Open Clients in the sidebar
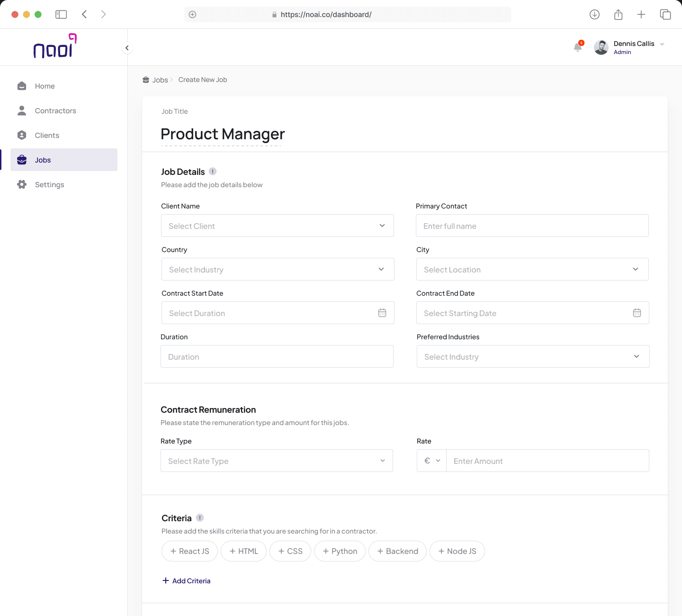The image size is (682, 616). (x=64, y=135)
